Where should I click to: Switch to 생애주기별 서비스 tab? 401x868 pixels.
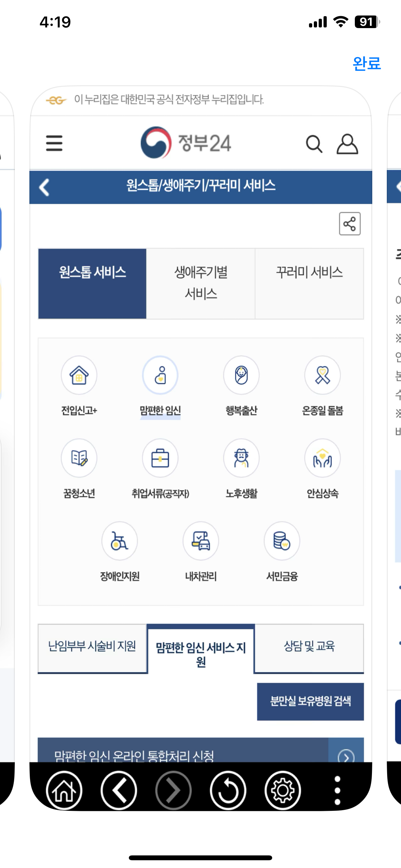point(200,284)
